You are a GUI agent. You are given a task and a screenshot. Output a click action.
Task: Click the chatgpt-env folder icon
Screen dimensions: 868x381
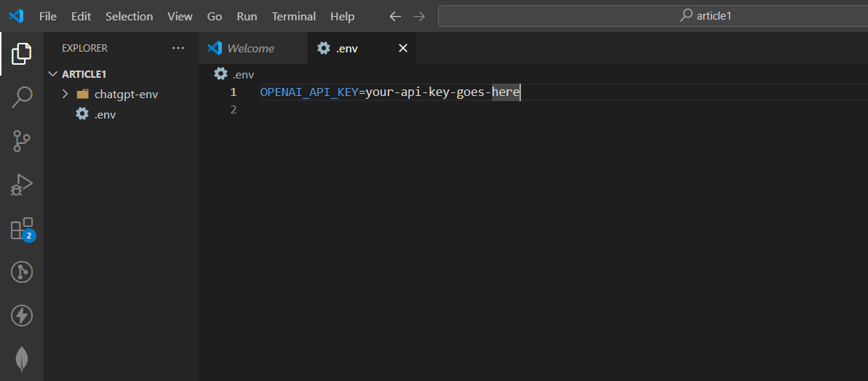coord(82,94)
